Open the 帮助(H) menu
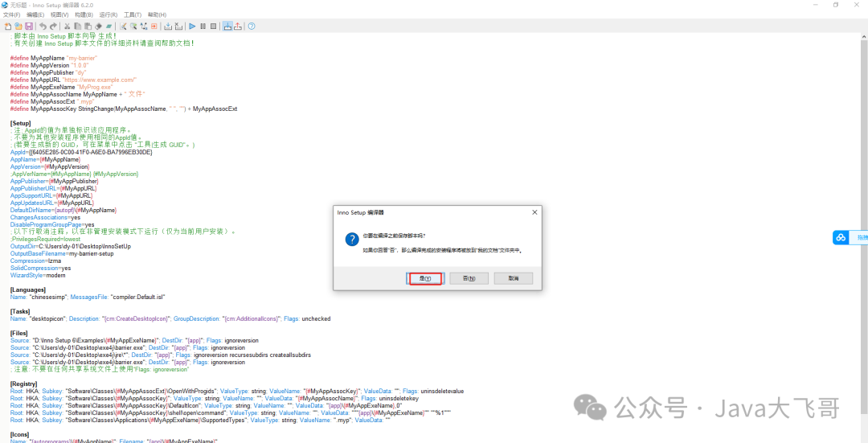 (x=157, y=15)
